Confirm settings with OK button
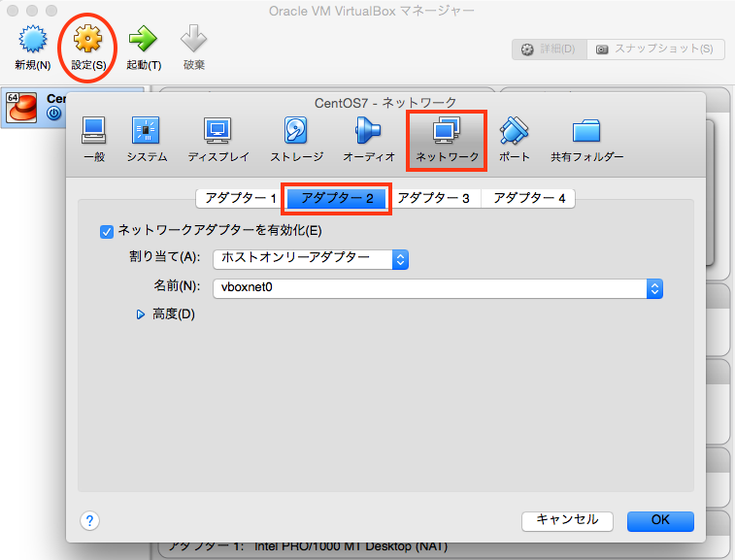735x560 pixels. [660, 521]
